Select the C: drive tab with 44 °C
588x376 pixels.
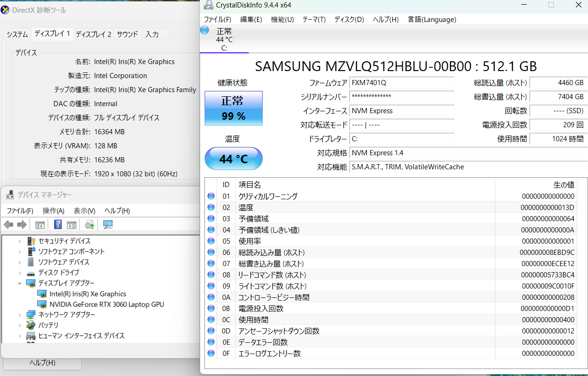pyautogui.click(x=224, y=39)
